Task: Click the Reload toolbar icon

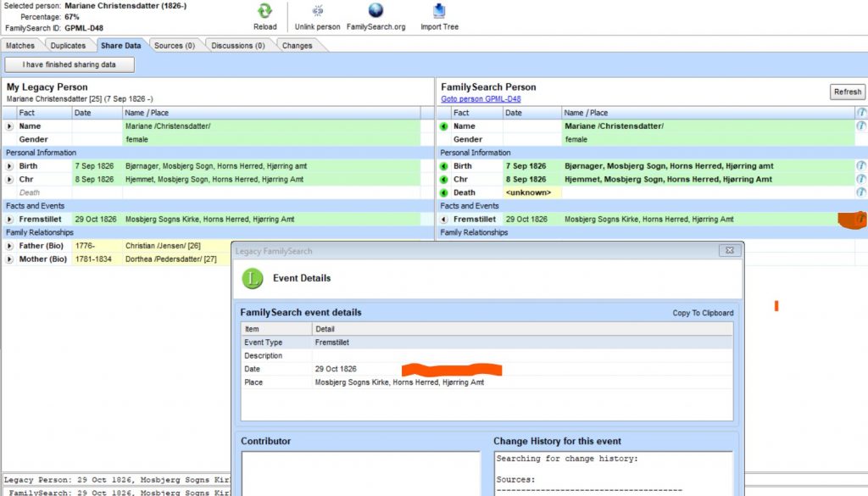Action: point(264,11)
